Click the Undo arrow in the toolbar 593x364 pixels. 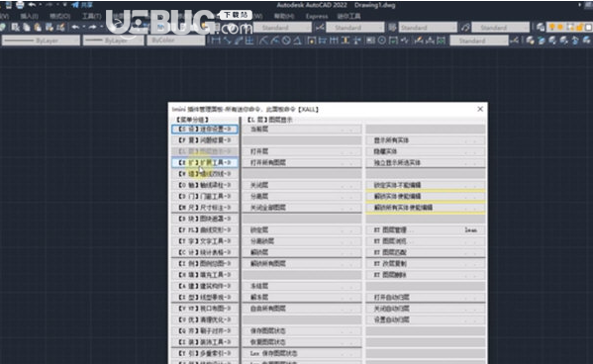point(75,27)
